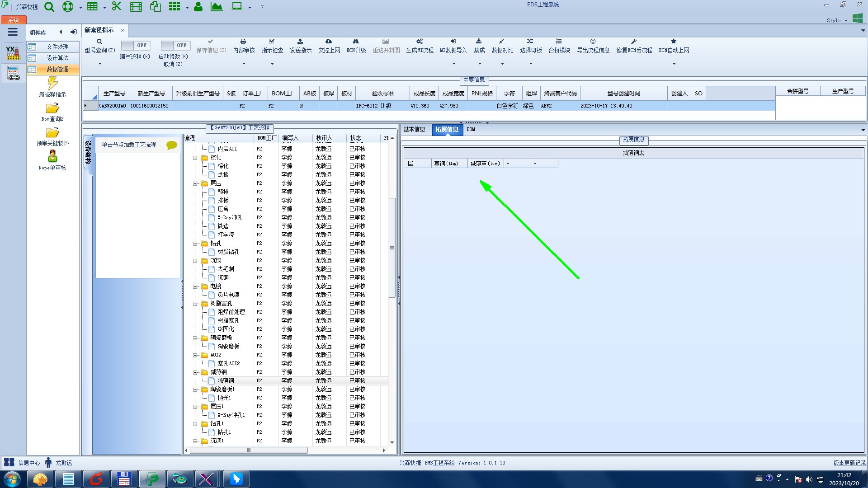
Task: Click the 修复ECN丢流程 wrench icon
Action: pos(634,42)
